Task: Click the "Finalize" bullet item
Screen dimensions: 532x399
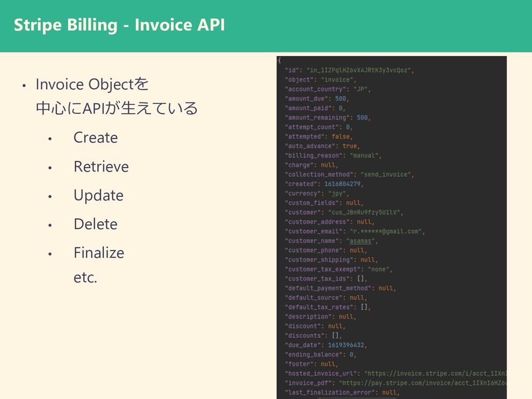Action: [x=99, y=253]
